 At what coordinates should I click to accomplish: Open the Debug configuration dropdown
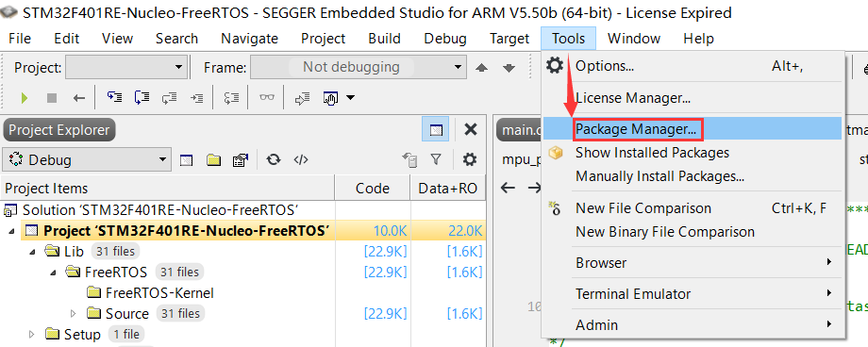pyautogui.click(x=87, y=160)
